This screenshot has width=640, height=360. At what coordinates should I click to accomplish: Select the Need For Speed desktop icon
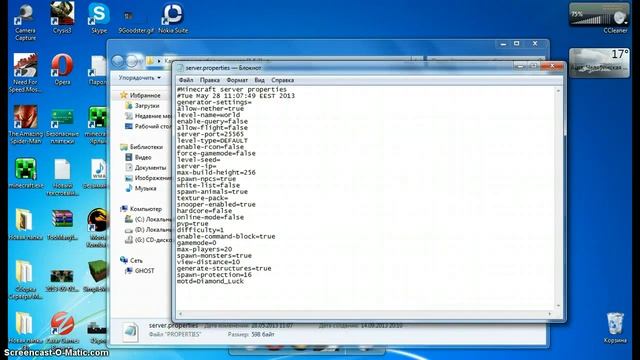tap(25, 73)
